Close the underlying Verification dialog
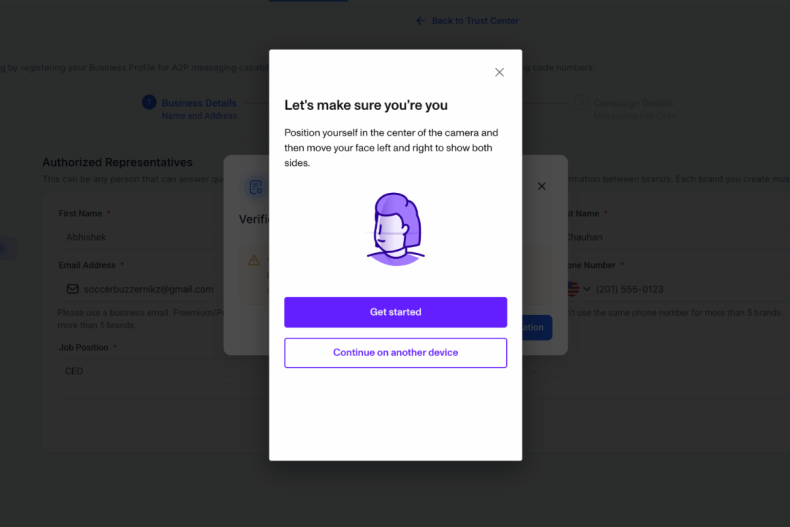 [542, 186]
